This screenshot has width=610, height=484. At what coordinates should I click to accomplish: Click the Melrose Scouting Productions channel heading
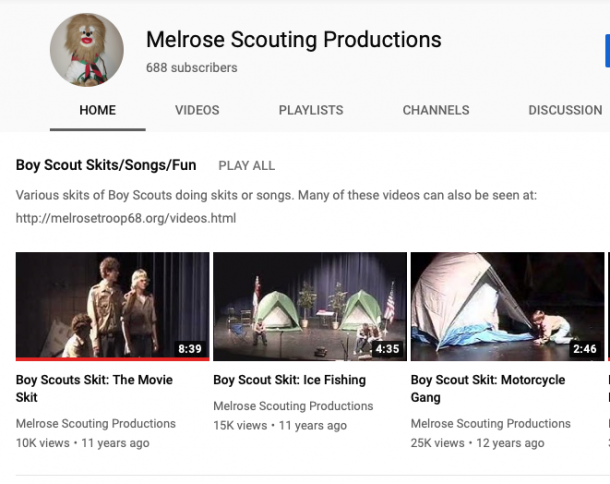point(294,40)
